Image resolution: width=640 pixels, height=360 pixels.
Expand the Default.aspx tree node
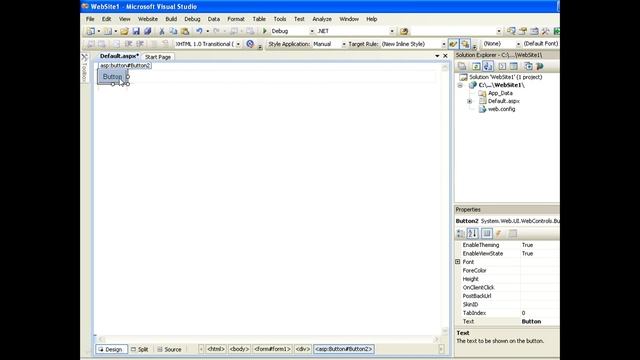point(469,101)
